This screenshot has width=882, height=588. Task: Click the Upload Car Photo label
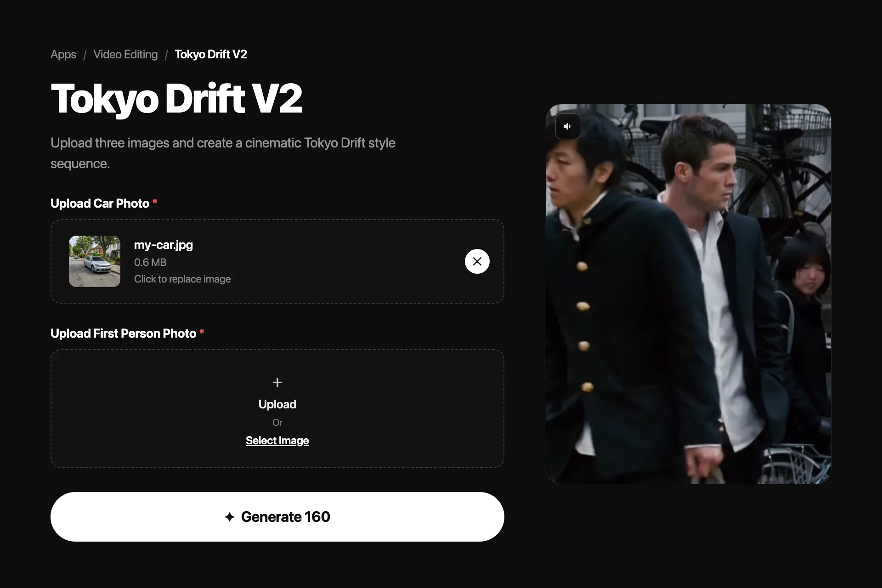(100, 204)
